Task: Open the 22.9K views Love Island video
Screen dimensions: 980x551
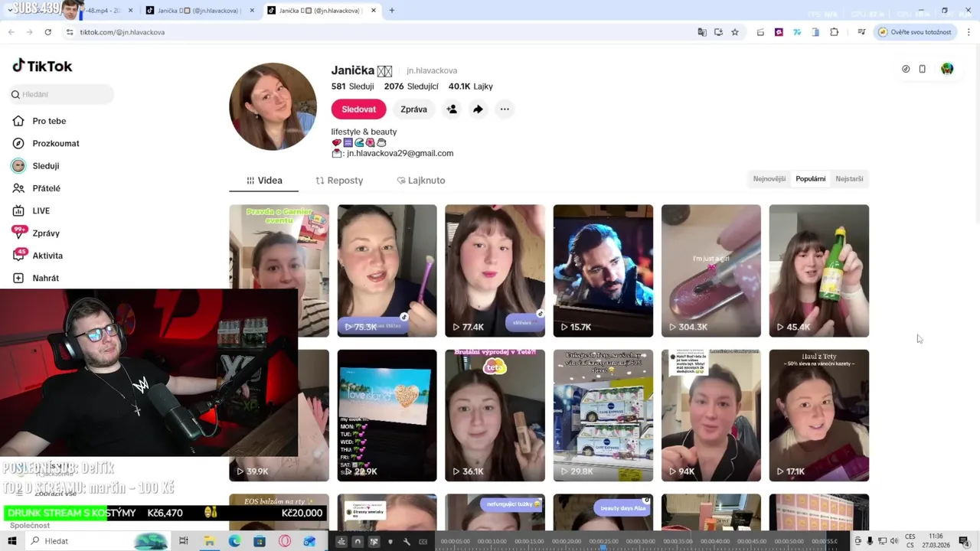Action: click(x=387, y=416)
